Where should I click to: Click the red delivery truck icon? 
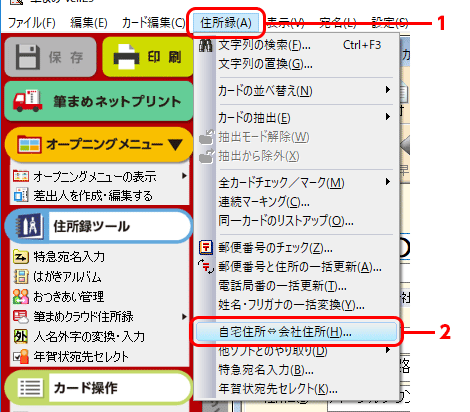(28, 101)
